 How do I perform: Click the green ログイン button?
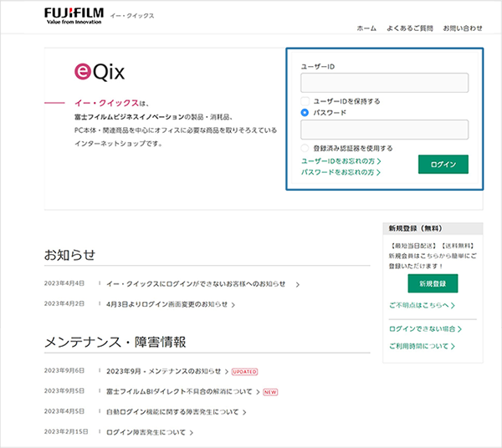point(443,165)
